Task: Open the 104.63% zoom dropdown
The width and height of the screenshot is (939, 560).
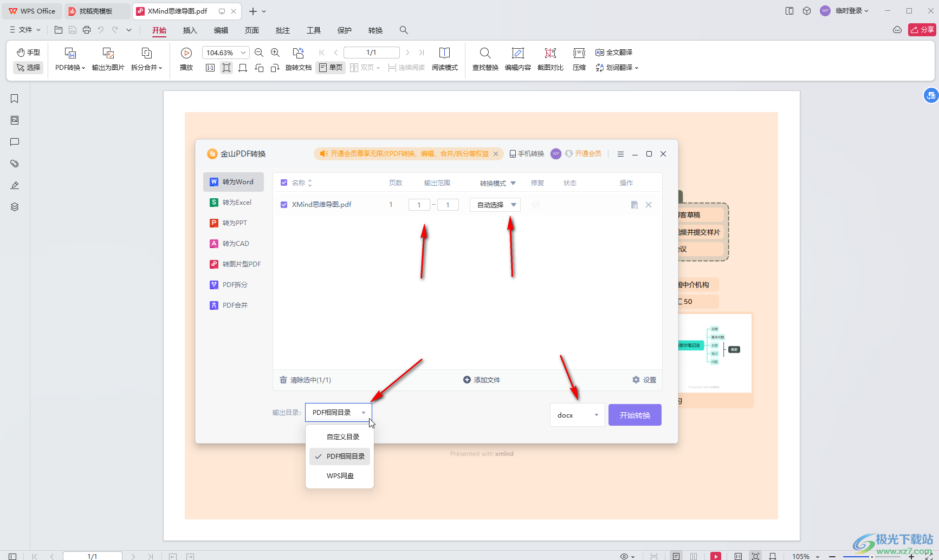Action: [x=243, y=53]
